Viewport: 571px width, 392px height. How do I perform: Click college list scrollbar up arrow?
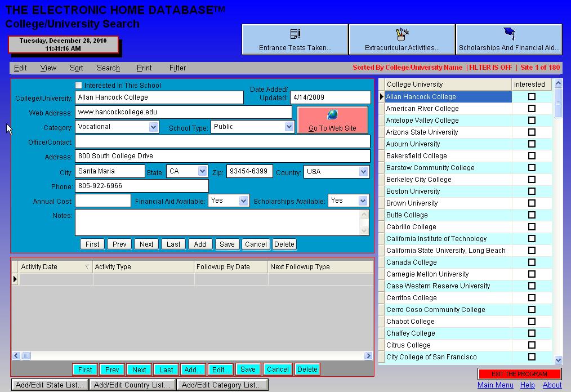point(558,83)
